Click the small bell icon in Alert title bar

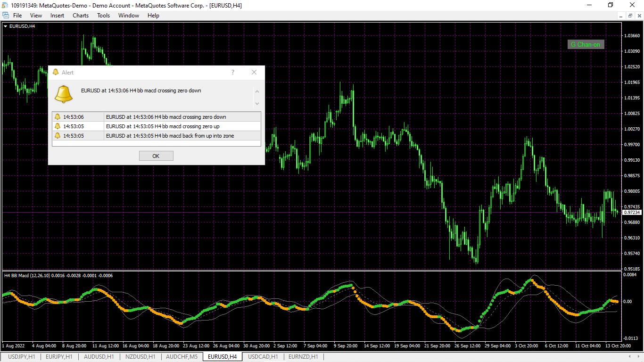(x=56, y=72)
